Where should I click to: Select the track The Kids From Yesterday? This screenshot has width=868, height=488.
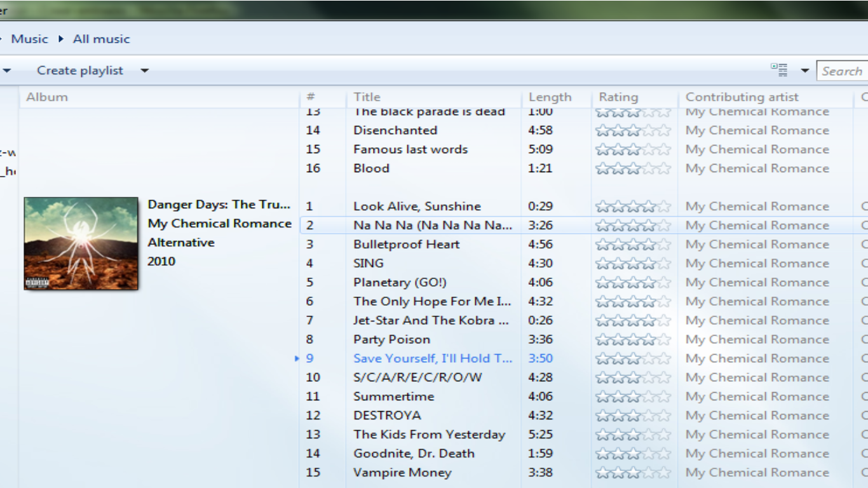coord(430,435)
